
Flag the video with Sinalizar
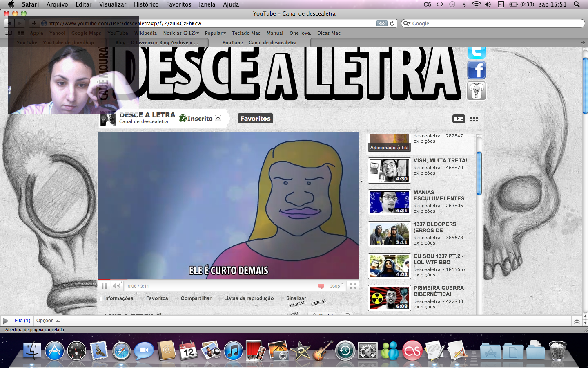click(296, 298)
